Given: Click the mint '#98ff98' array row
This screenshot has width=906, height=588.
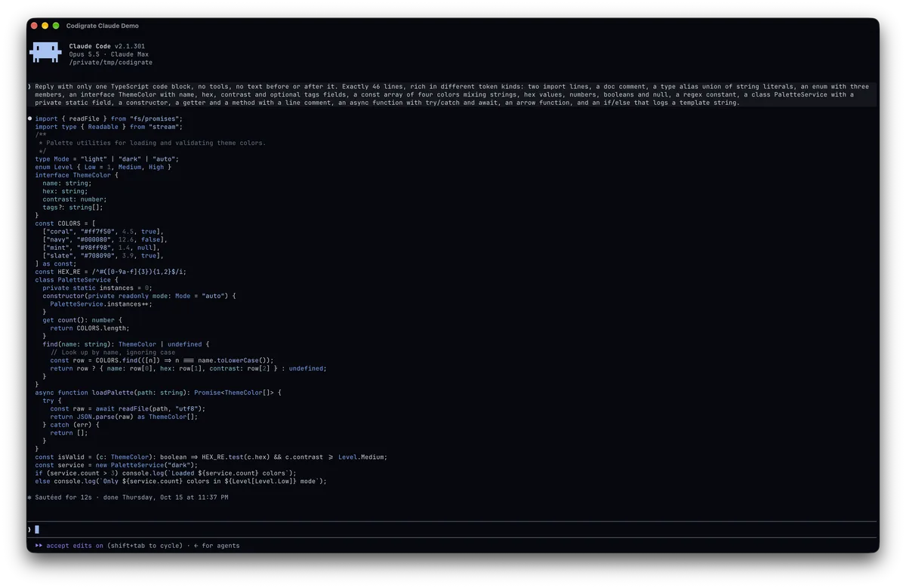Looking at the screenshot, I should pyautogui.click(x=101, y=248).
